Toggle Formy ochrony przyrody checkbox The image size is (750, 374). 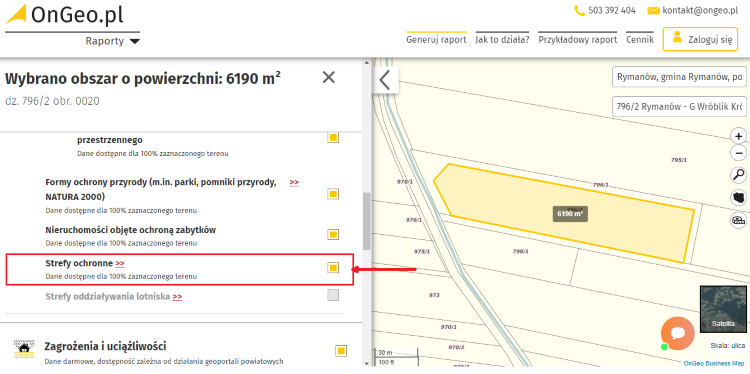[333, 194]
